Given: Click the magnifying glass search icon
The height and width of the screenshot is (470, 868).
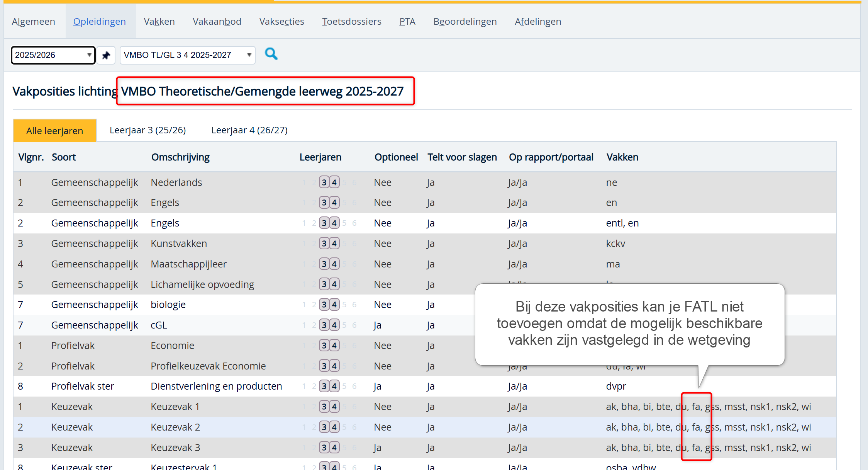Looking at the screenshot, I should pyautogui.click(x=271, y=54).
